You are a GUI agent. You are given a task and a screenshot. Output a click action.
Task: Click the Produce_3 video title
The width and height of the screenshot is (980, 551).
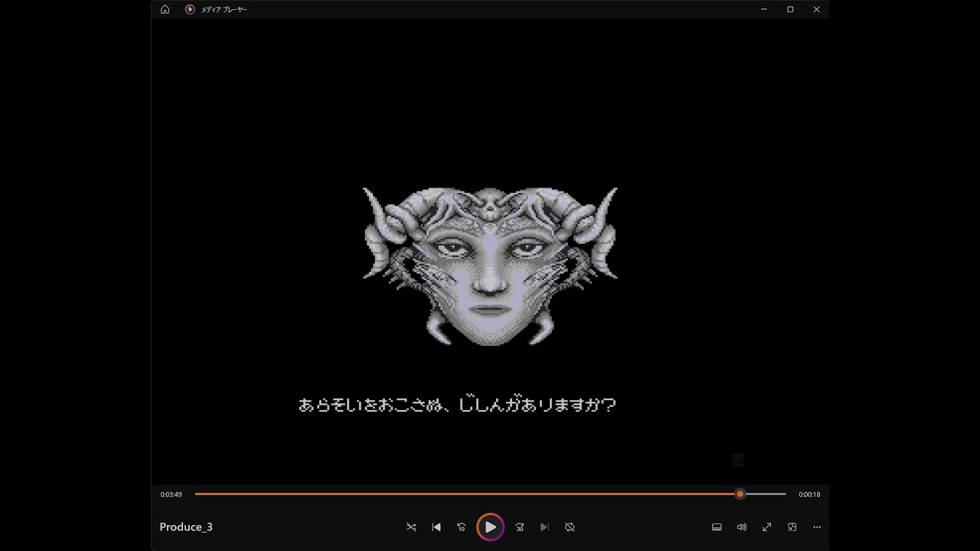[x=186, y=527]
